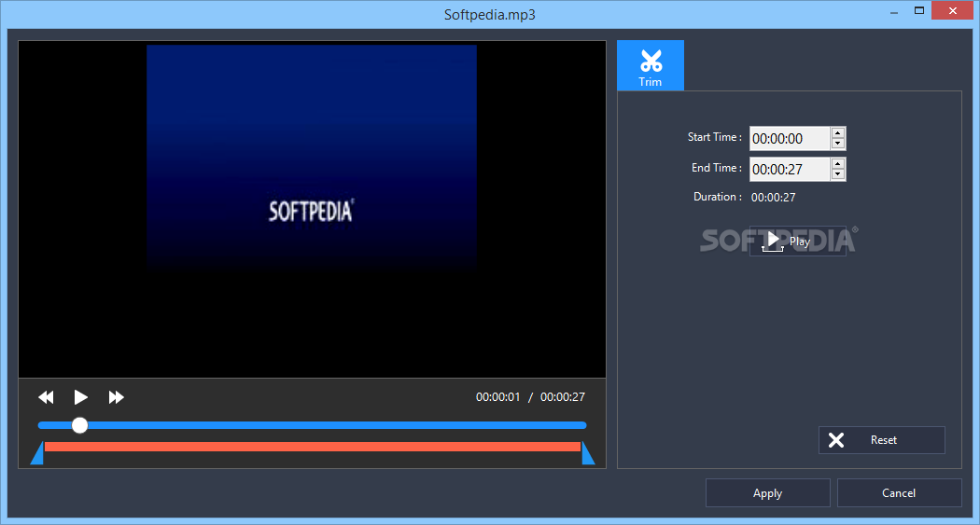The height and width of the screenshot is (525, 980).
Task: Click the rewind playback button
Action: pyautogui.click(x=47, y=397)
